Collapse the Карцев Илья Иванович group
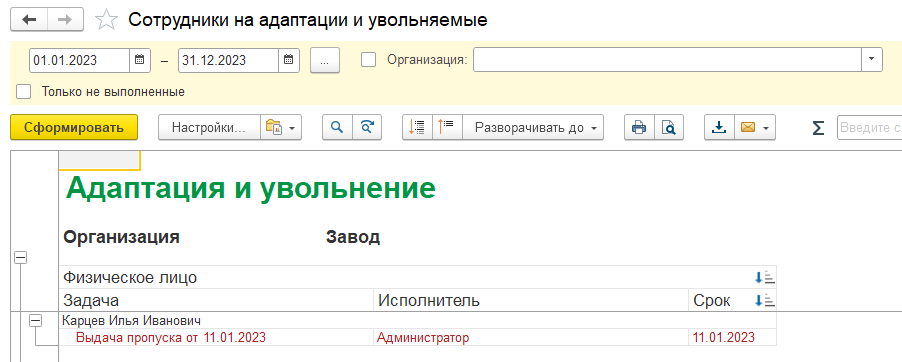Image resolution: width=902 pixels, height=362 pixels. 36,321
